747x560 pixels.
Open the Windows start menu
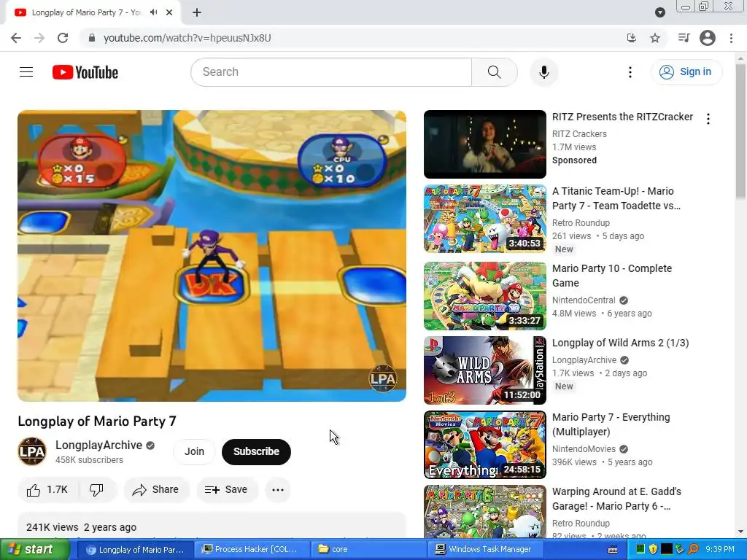pyautogui.click(x=34, y=549)
